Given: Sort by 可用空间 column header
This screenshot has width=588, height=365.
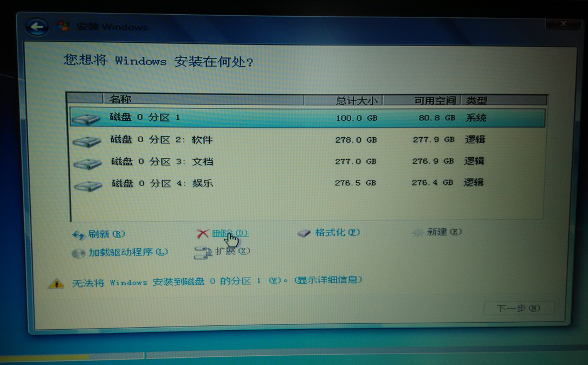Looking at the screenshot, I should click(x=422, y=100).
